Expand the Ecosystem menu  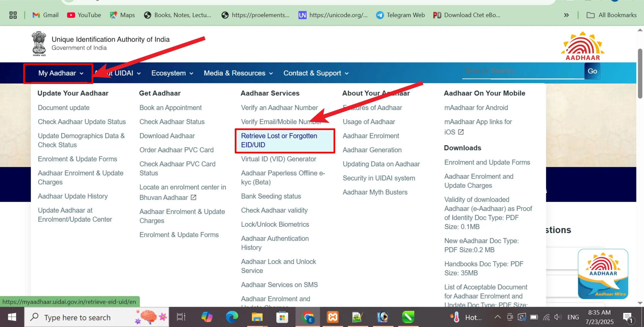(x=172, y=73)
